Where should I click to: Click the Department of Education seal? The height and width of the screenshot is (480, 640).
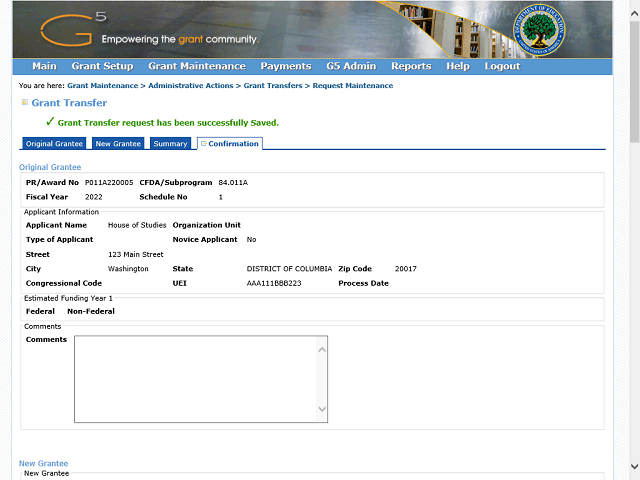point(539,30)
